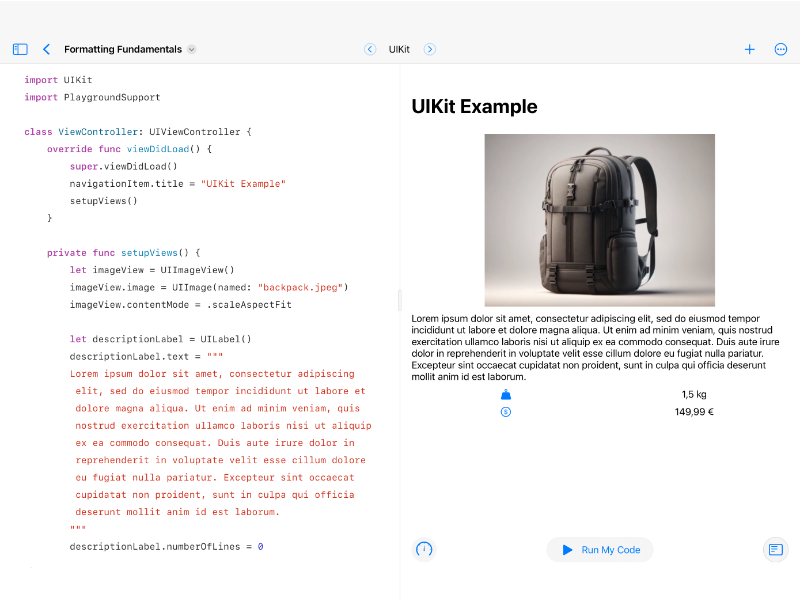Viewport: 800px width, 600px height.
Task: Click the Lorem ipsum description in preview
Action: (x=595, y=347)
